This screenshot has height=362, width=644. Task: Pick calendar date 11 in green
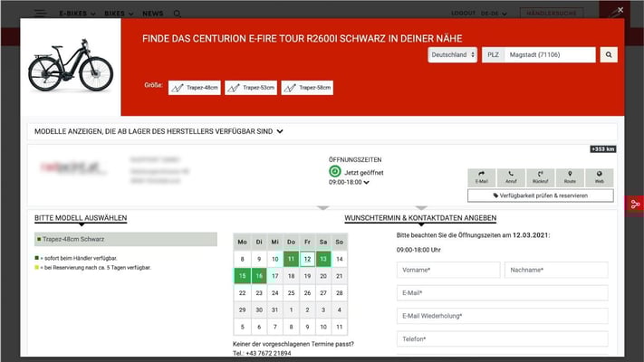pyautogui.click(x=291, y=259)
